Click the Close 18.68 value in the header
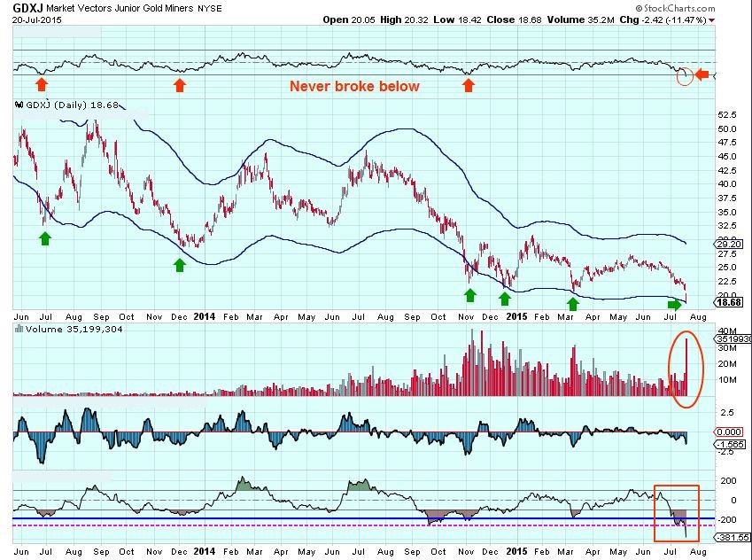Screen dimensions: 752x560 [514, 19]
